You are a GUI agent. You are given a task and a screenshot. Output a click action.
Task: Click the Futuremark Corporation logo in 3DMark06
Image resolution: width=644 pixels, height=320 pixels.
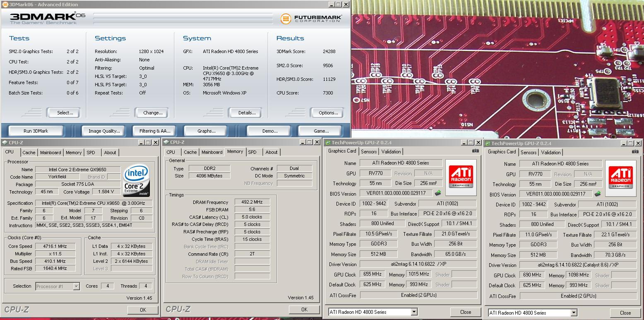tap(311, 19)
